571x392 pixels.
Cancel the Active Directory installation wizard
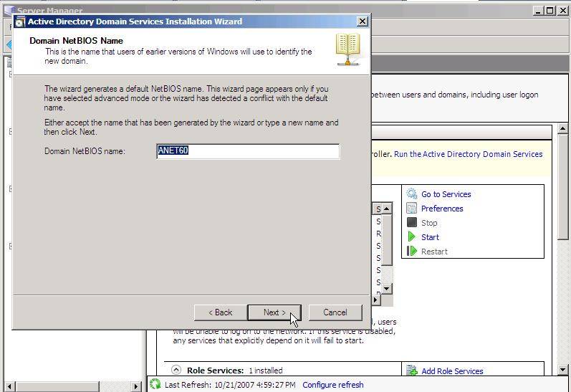point(335,312)
